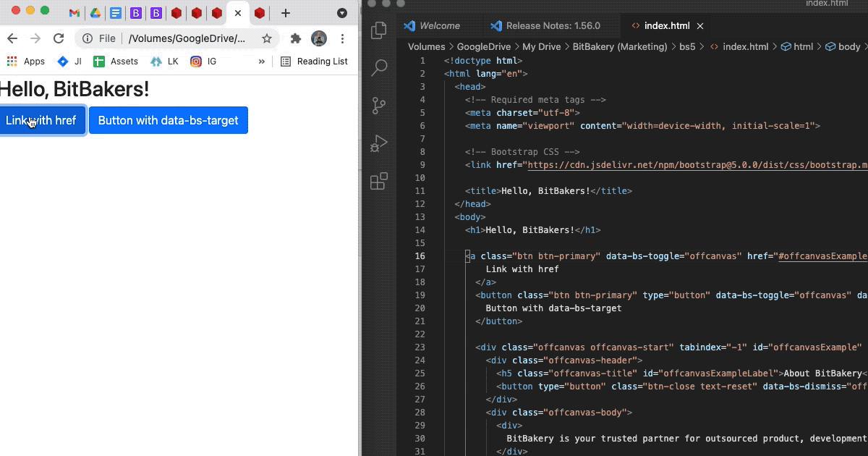The height and width of the screenshot is (456, 868).
Task: Open the Extensions view in VS Code
Action: (378, 181)
